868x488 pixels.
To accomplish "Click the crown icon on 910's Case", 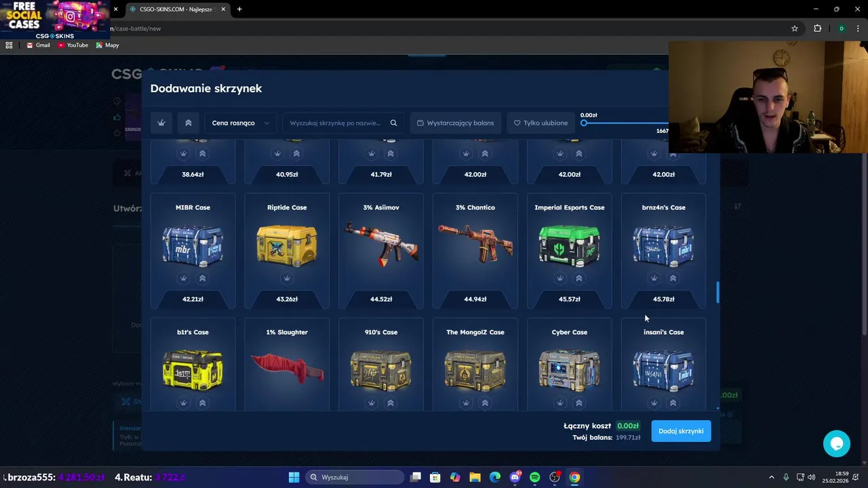I will 371,403.
